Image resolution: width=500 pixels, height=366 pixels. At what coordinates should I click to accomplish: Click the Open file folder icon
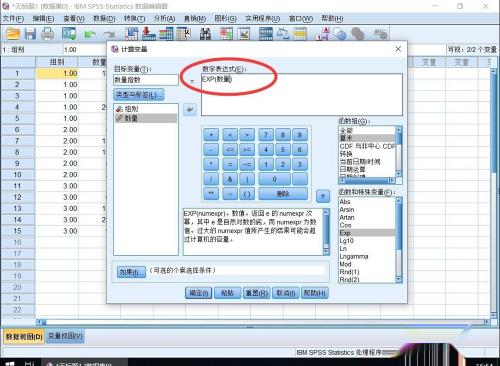(13, 34)
